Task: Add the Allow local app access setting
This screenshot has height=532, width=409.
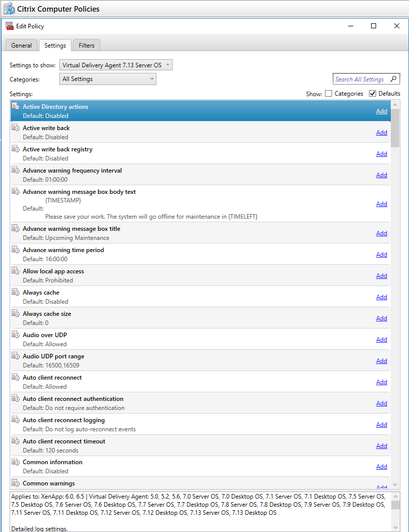Action: coord(382,276)
